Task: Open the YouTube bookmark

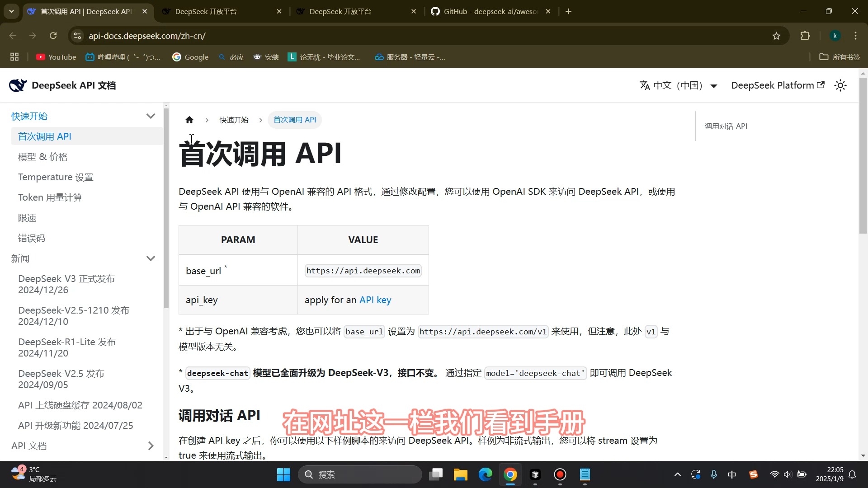Action: [x=56, y=57]
